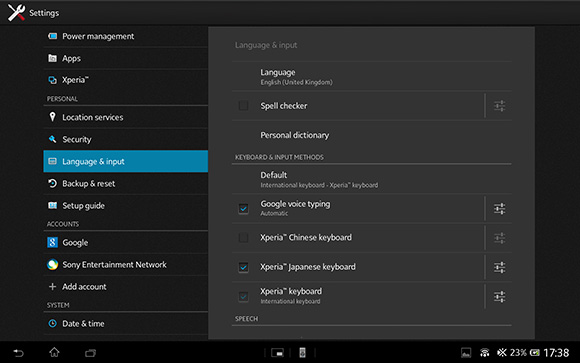
Task: Tap the 23% battery percentage text
Action: pos(518,353)
